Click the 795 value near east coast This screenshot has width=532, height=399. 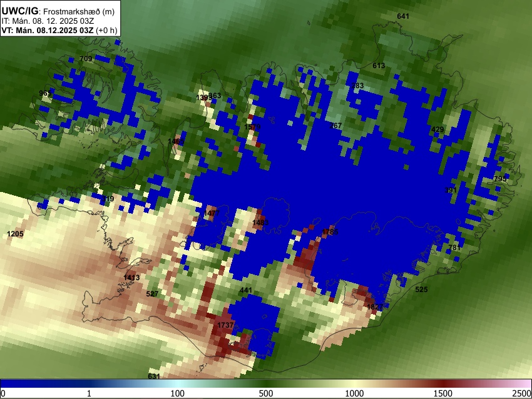click(x=500, y=179)
